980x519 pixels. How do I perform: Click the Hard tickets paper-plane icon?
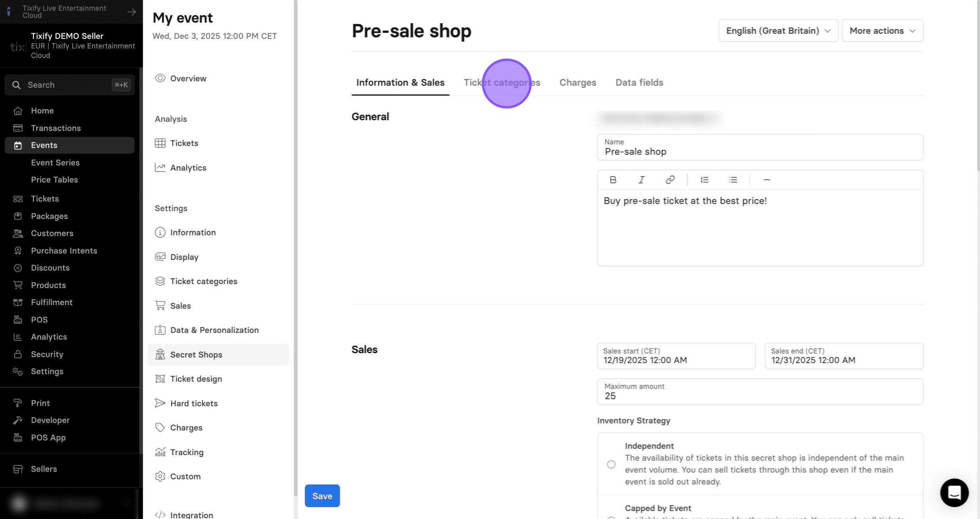tap(160, 403)
